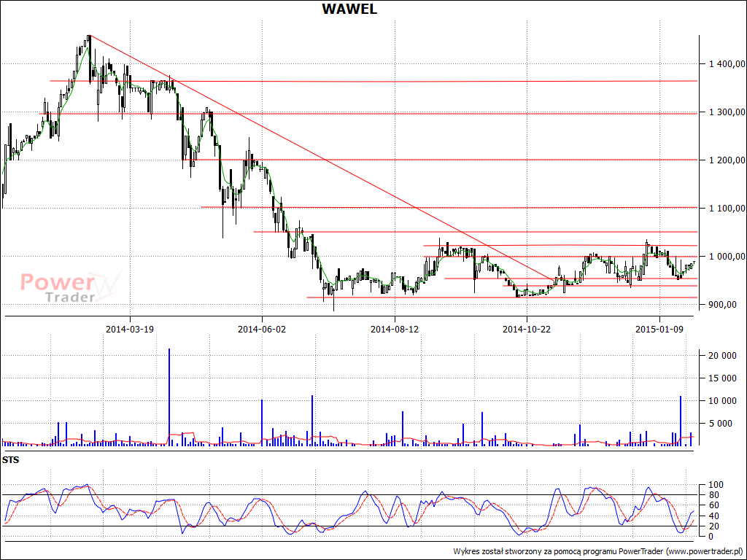Image resolution: width=747 pixels, height=560 pixels.
Task: Click the PowerTrader credit text in the footer
Action: [x=599, y=551]
